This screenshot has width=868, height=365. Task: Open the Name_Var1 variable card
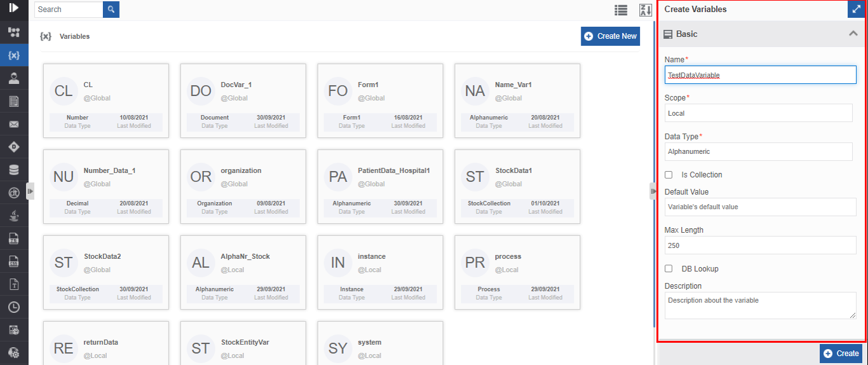click(517, 100)
